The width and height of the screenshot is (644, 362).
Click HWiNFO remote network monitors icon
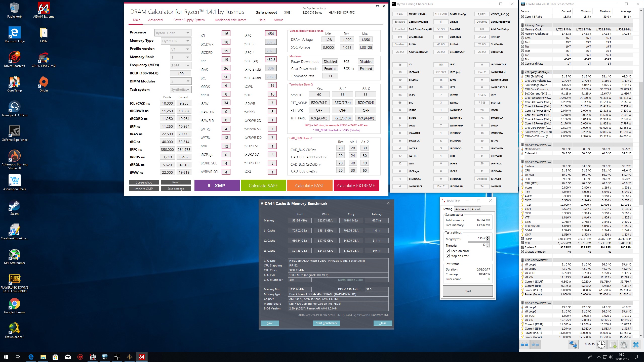(x=573, y=345)
